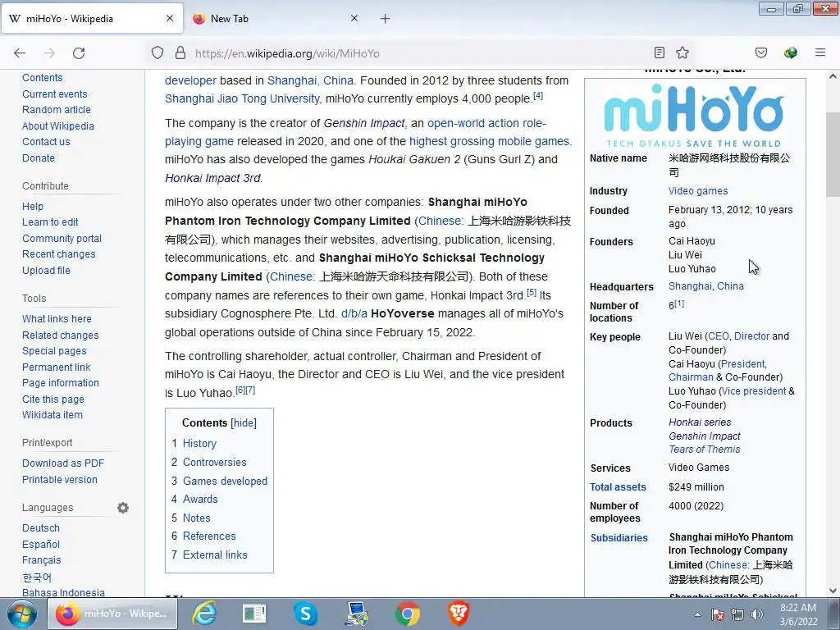Open the Genshin Impact link in Products
Image resolution: width=840 pixels, height=630 pixels.
pos(705,436)
